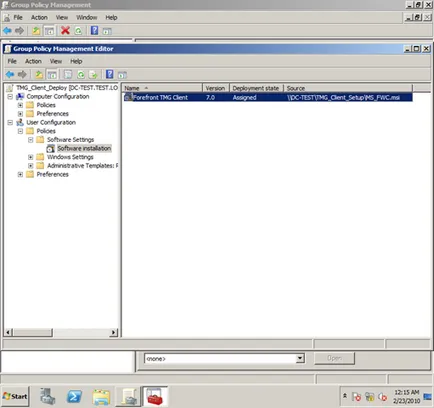
Task: Click Up one level in outer Group Policy Management toolbar
Action: pos(36,31)
